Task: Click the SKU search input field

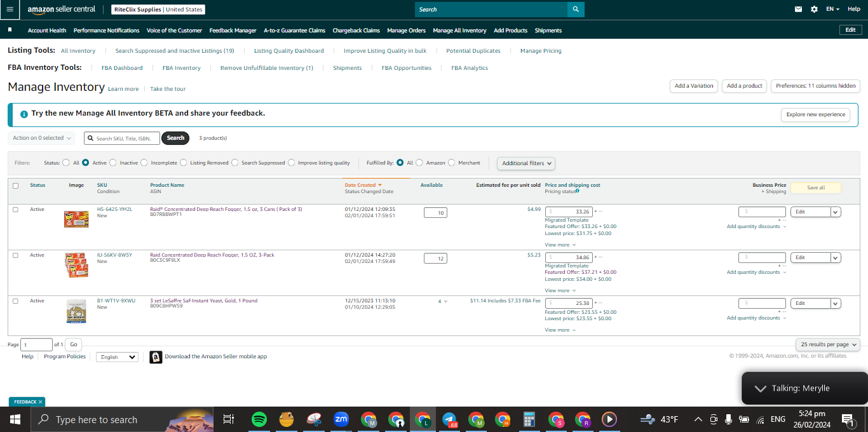Action: [x=122, y=138]
